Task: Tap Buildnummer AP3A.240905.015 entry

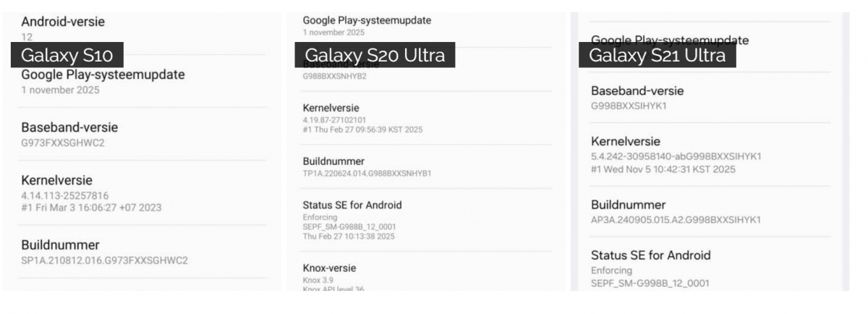Action: (x=675, y=211)
